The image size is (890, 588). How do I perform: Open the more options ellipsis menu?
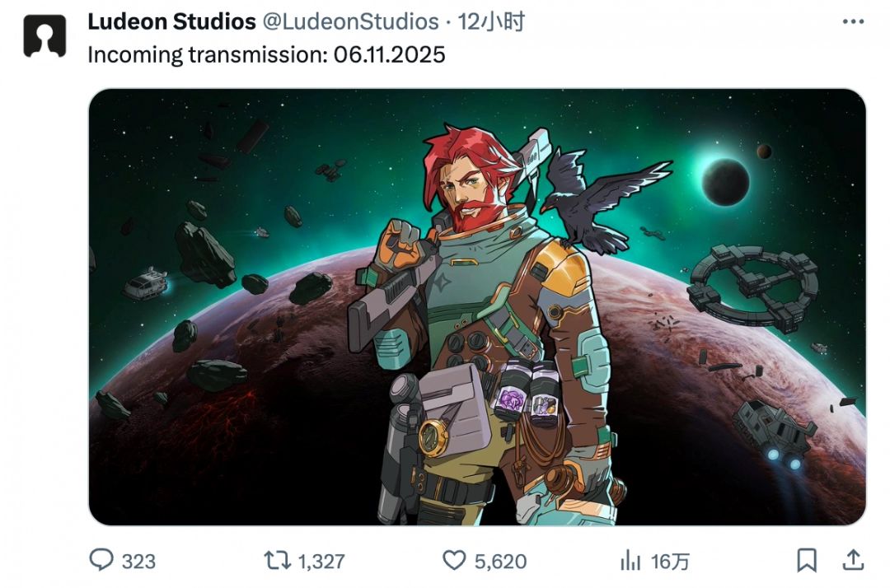[x=851, y=22]
